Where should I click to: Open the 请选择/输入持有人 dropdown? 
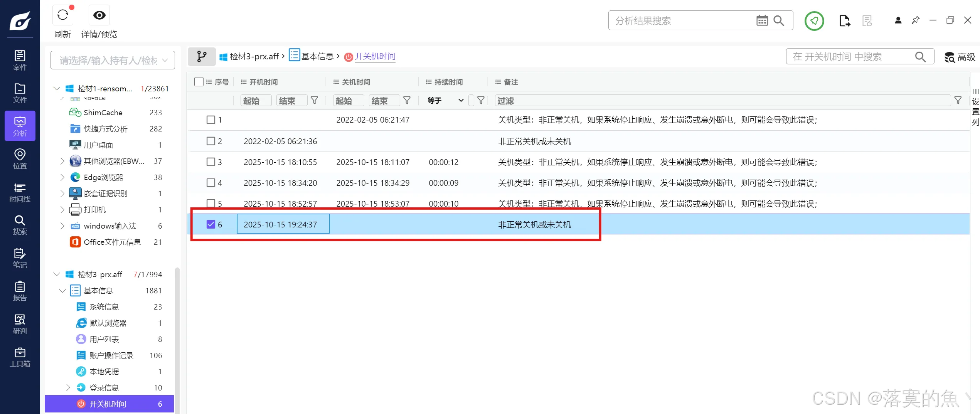click(x=113, y=60)
